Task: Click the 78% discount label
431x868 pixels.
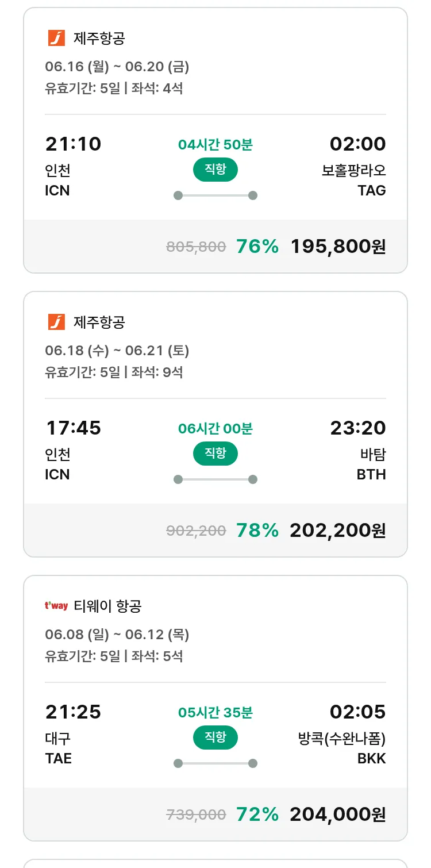Action: point(257,531)
